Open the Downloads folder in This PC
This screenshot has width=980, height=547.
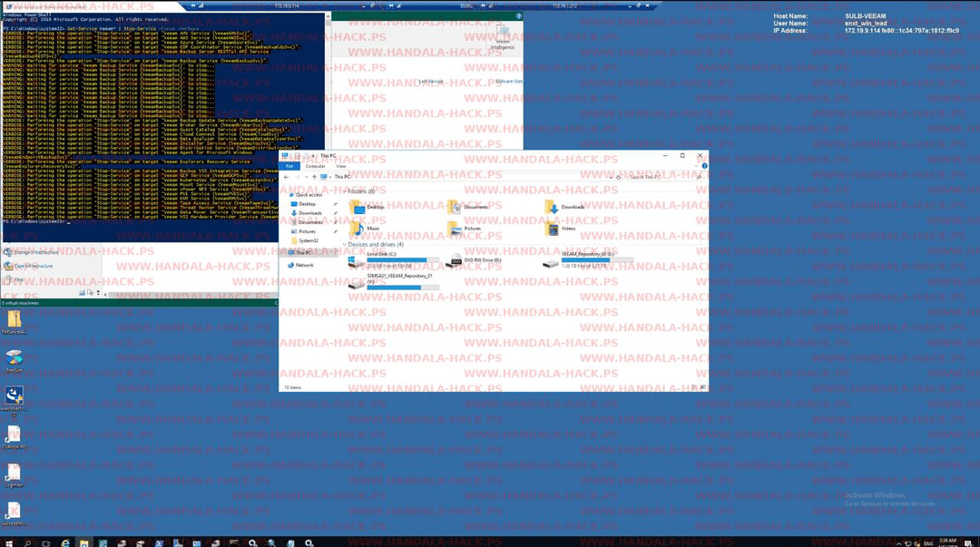coord(565,207)
